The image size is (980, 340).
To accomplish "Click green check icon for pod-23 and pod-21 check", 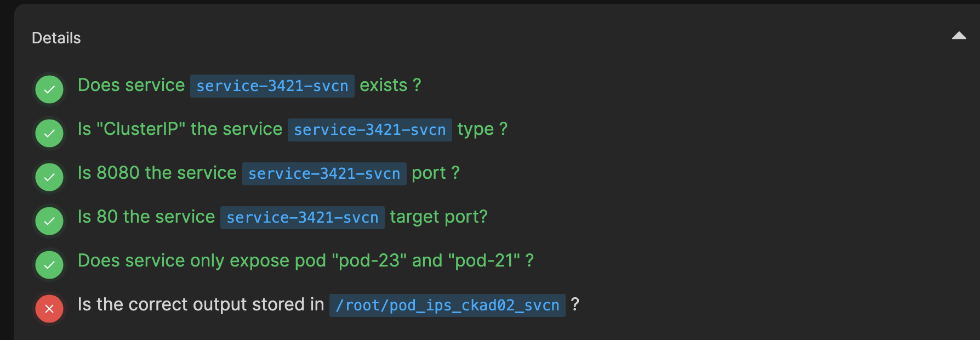I will [49, 265].
